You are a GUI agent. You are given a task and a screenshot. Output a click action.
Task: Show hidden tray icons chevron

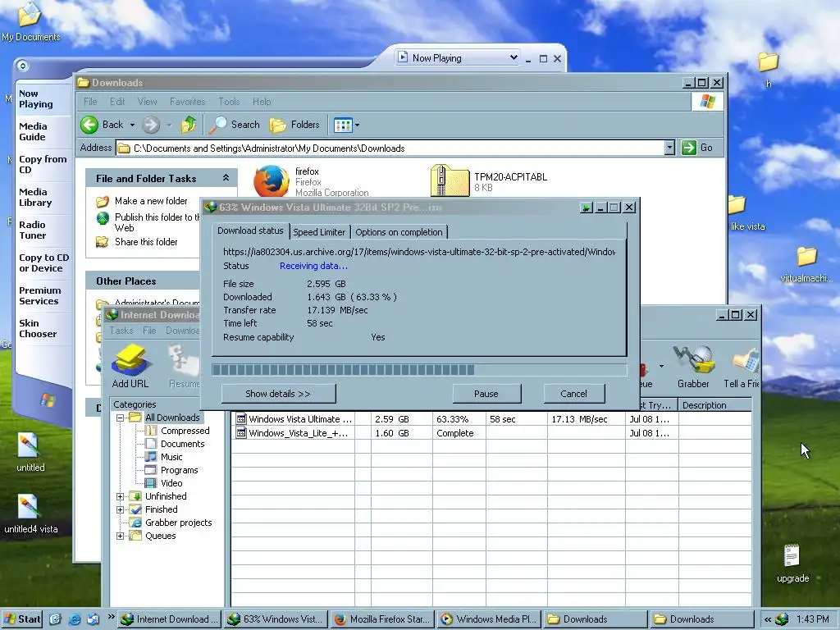(x=768, y=619)
